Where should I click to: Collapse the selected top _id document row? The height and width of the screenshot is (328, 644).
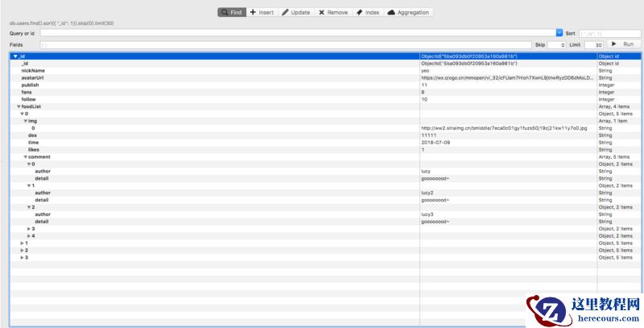15,56
